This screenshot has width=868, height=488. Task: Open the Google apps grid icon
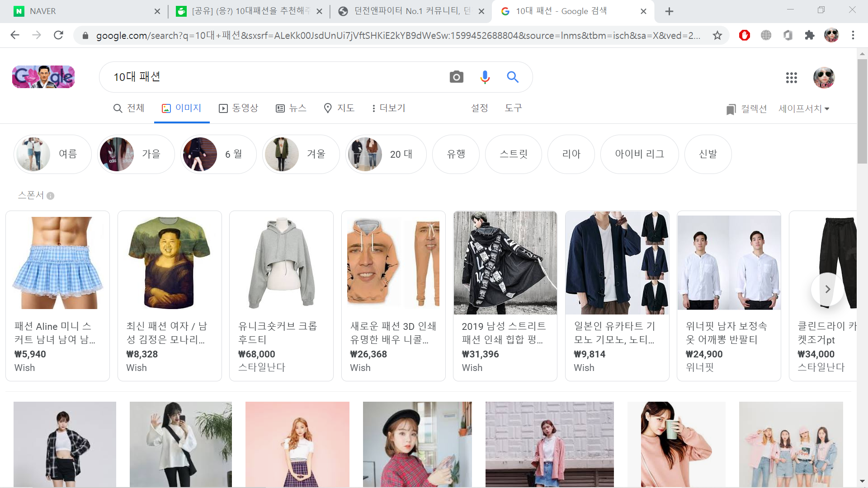tap(791, 78)
